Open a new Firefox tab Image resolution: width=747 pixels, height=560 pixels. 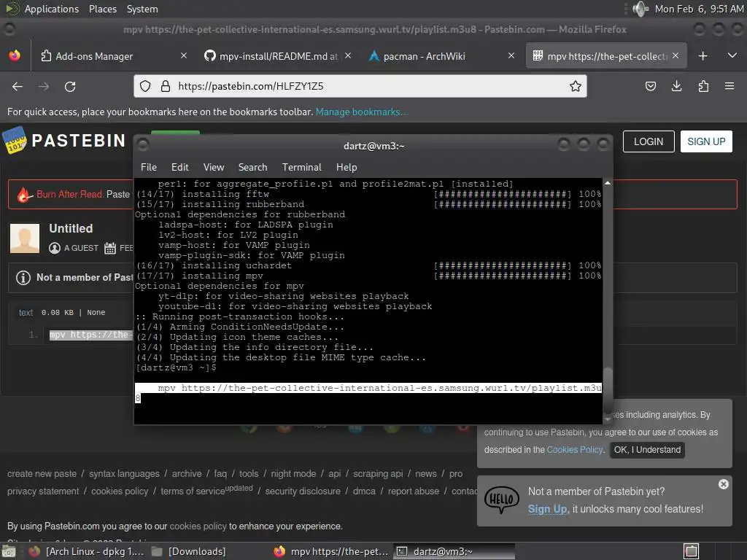(x=703, y=56)
